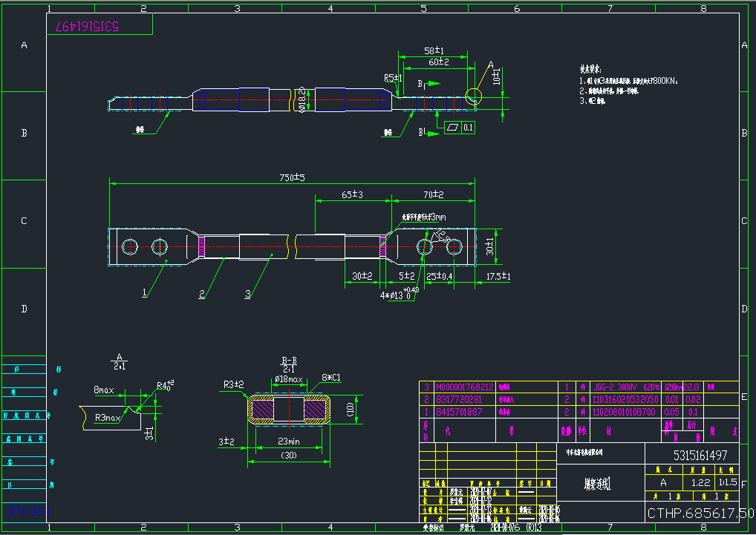756x535 pixels.
Task: Select material code 110316020532050
Action: coord(625,399)
